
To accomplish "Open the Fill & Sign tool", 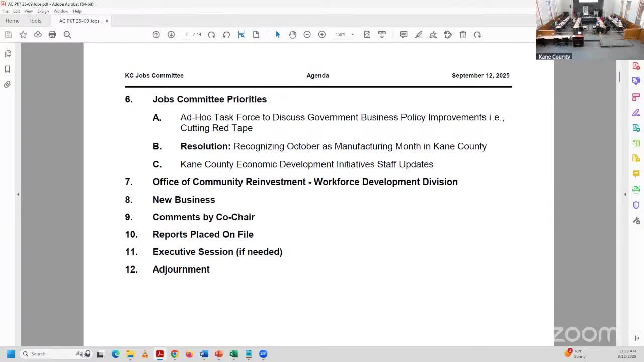I will pyautogui.click(x=636, y=112).
